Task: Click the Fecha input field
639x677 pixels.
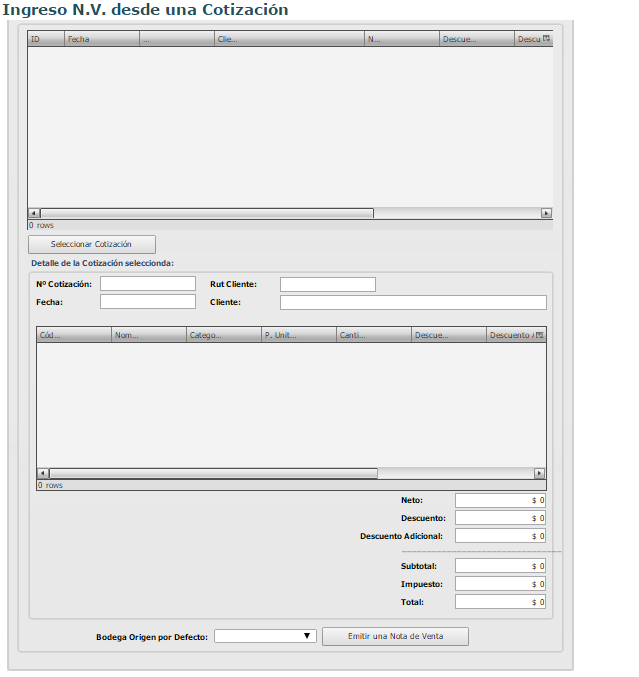Action: click(x=148, y=302)
